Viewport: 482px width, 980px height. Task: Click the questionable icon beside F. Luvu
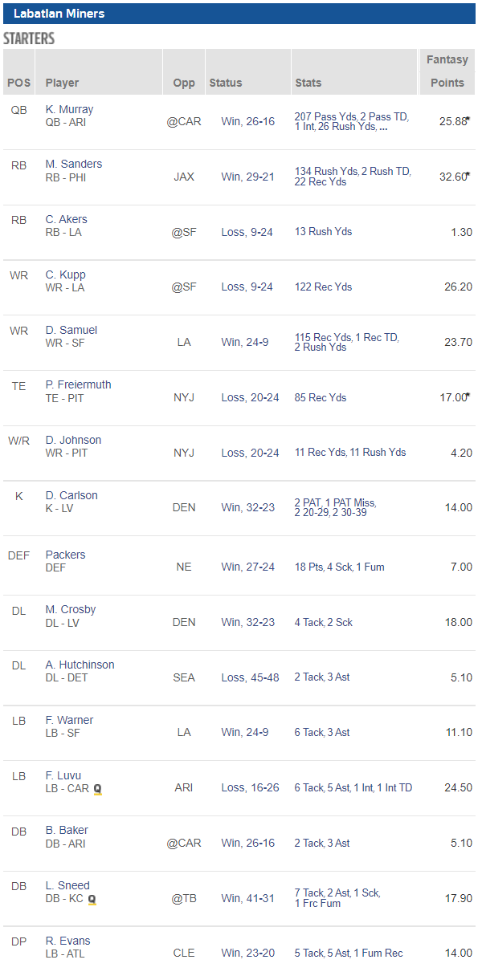click(98, 789)
